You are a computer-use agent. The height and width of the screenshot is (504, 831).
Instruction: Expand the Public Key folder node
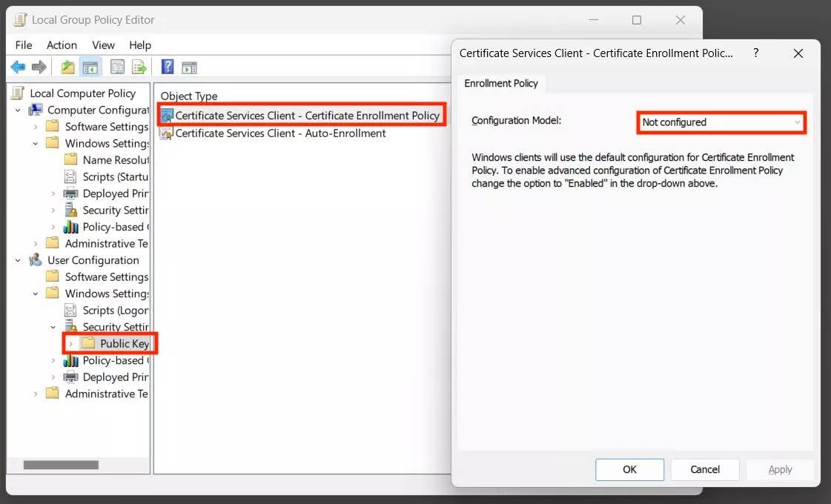coord(70,344)
